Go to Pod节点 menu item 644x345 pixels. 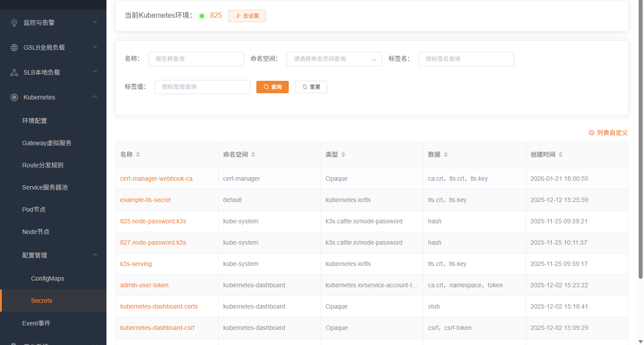(34, 210)
